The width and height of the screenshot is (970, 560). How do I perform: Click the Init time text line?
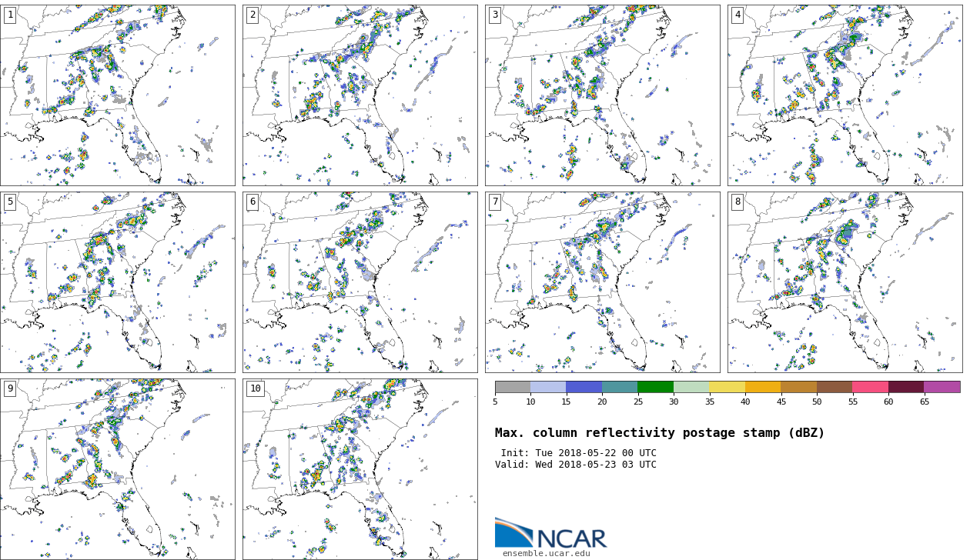click(578, 453)
